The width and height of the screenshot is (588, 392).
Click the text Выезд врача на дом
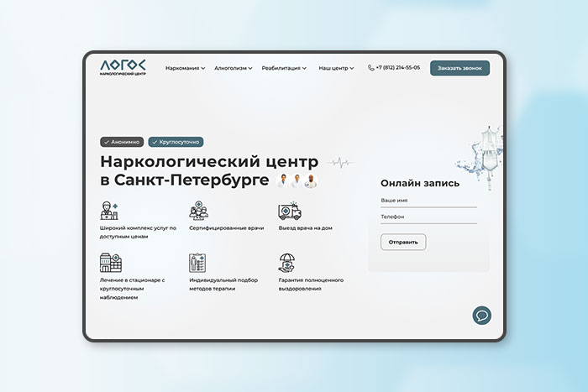coord(305,227)
